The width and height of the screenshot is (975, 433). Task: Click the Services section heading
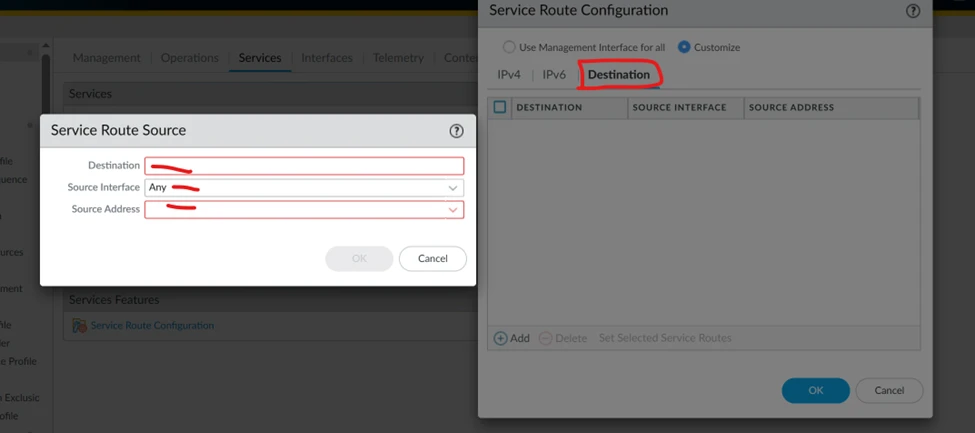90,94
